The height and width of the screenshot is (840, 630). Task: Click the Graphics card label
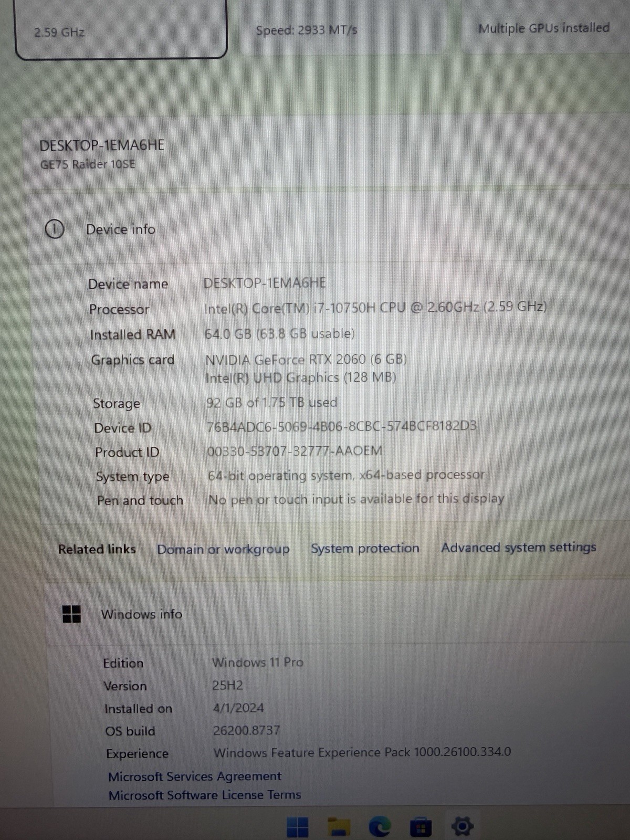tap(133, 360)
